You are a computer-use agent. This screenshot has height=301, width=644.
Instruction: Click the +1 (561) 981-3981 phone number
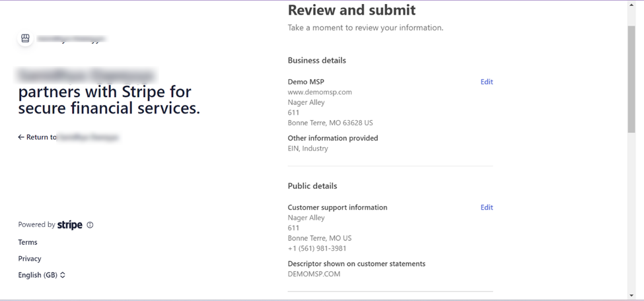[317, 249]
